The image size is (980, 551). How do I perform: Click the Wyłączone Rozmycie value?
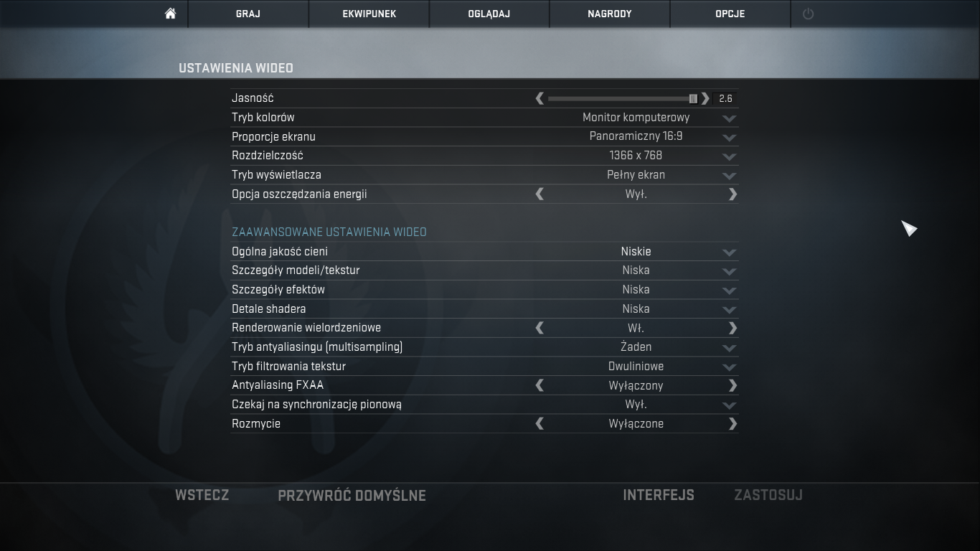click(x=636, y=423)
